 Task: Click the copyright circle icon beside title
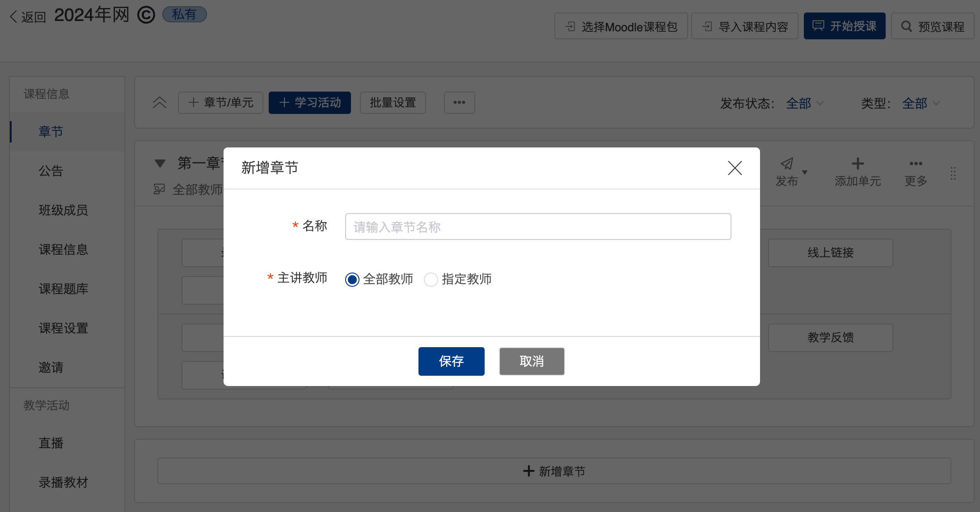coord(146,15)
